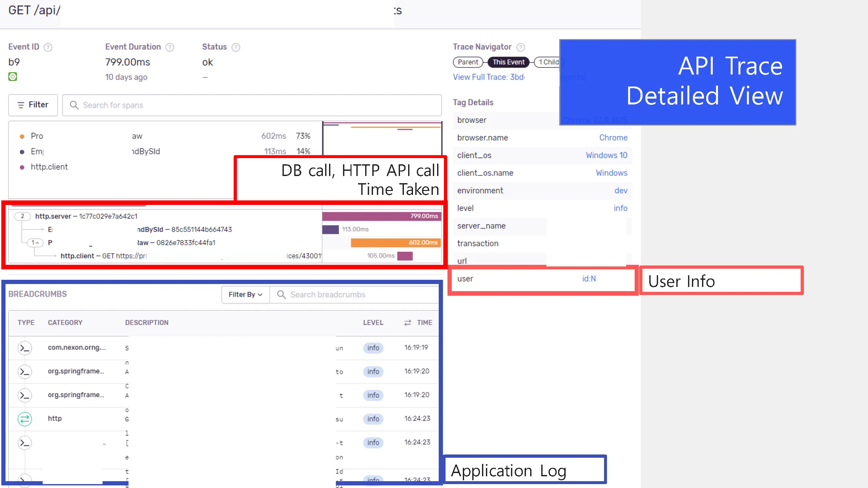Collapse the http.server span with count 2

point(22,216)
